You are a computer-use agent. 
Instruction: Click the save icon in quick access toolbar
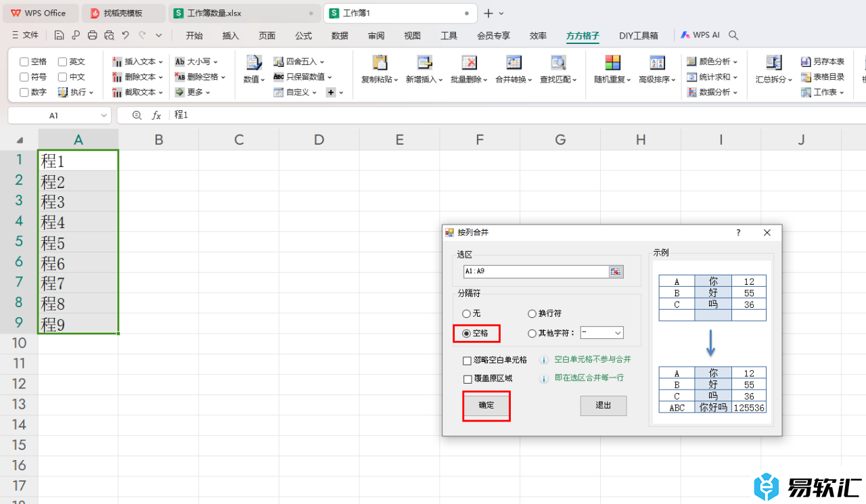pos(60,35)
